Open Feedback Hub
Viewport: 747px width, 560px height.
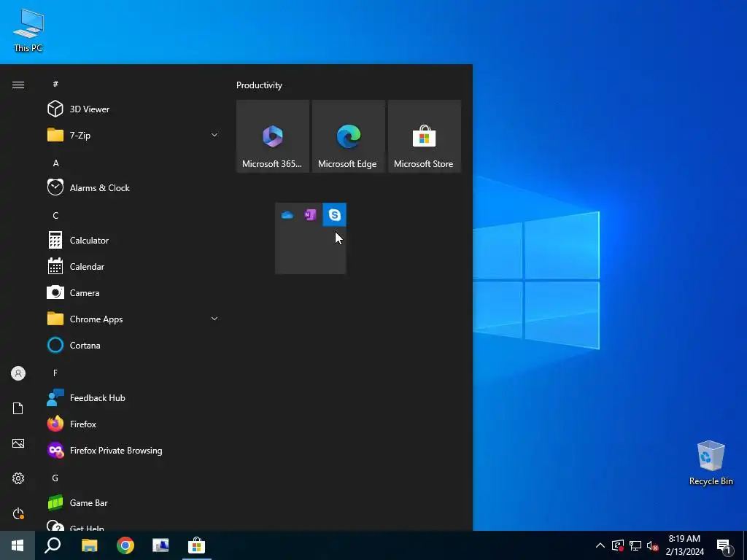(133, 397)
